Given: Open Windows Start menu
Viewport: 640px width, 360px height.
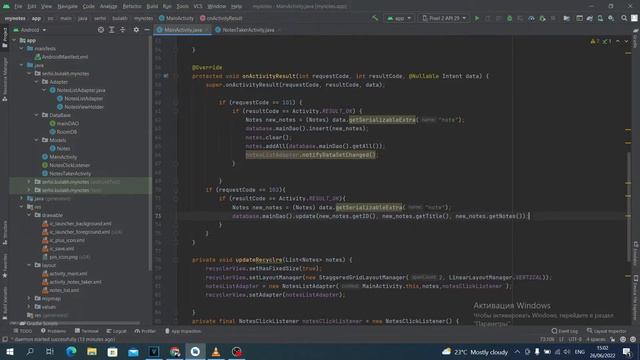Looking at the screenshot, I should pyautogui.click(x=10, y=352).
